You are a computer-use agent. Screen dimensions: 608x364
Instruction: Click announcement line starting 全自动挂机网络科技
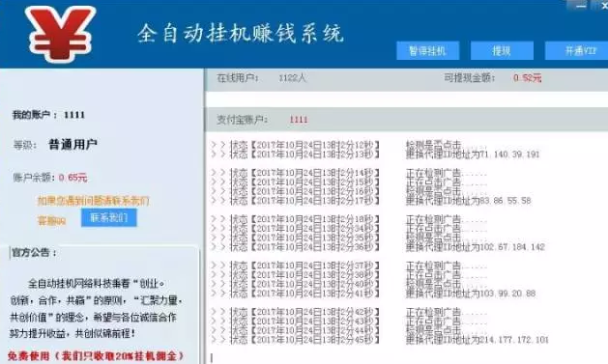click(97, 284)
